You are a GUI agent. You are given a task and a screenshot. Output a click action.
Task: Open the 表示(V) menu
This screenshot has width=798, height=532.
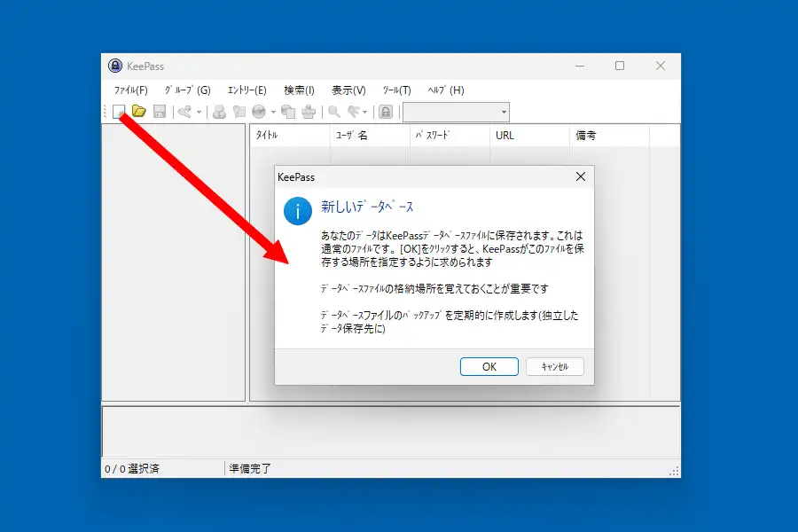click(x=348, y=90)
